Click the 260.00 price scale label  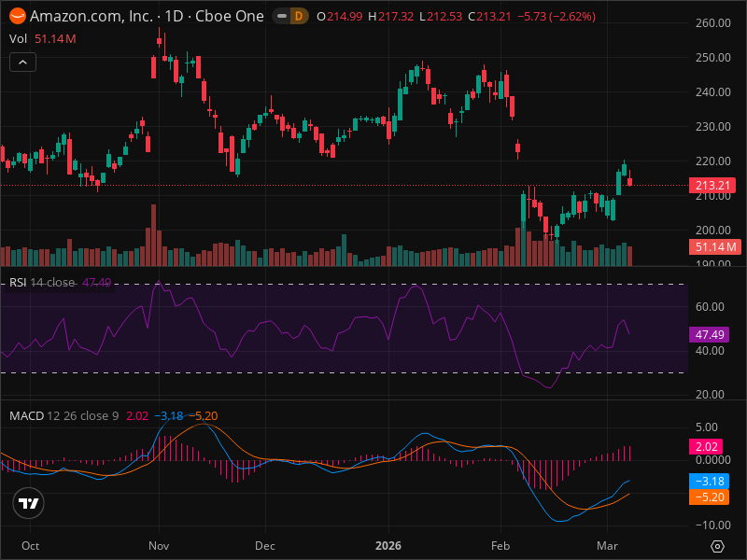[x=713, y=22]
